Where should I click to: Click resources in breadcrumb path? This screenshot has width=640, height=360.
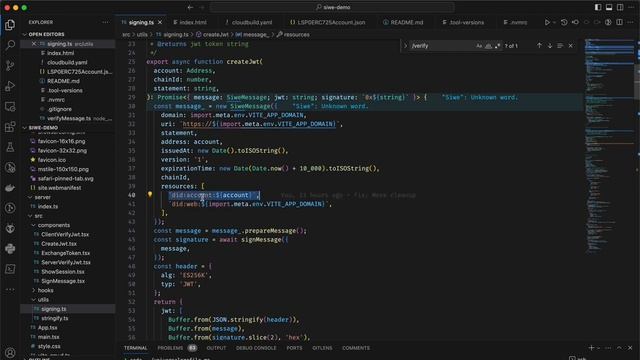[296, 35]
